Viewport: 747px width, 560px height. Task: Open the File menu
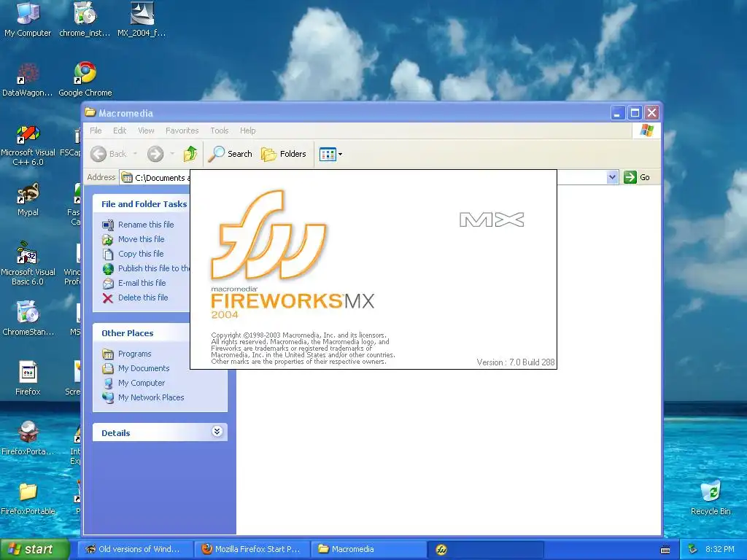(96, 131)
